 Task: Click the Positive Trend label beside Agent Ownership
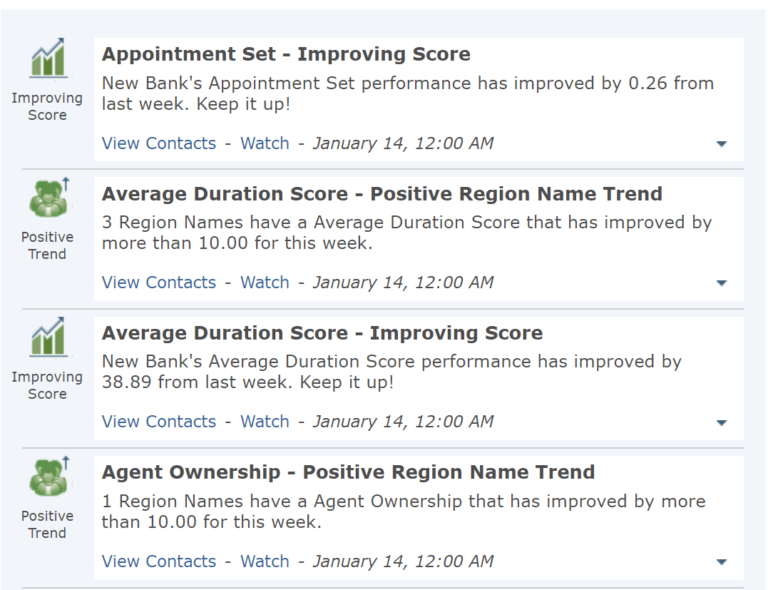(47, 524)
